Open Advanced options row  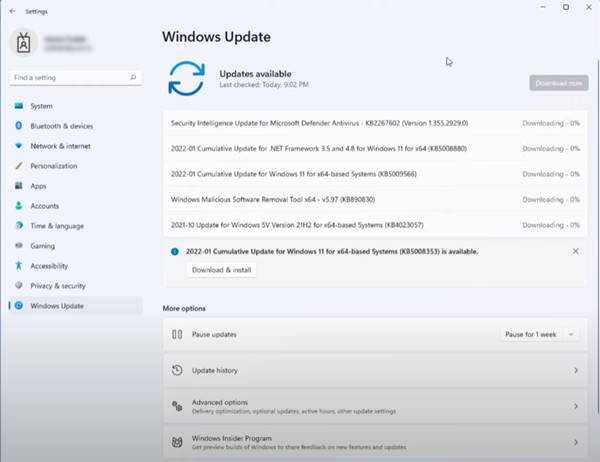click(x=375, y=406)
